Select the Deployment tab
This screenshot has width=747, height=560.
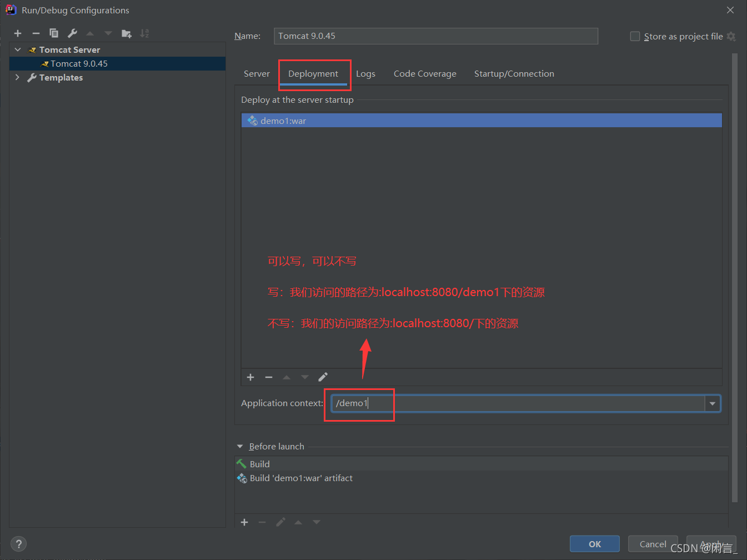pyautogui.click(x=313, y=73)
